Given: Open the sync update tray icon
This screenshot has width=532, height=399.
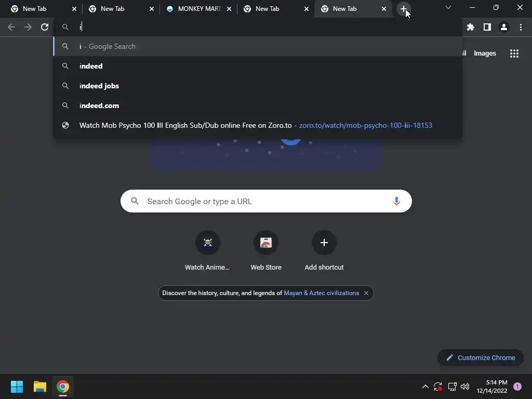Looking at the screenshot, I should point(438,387).
